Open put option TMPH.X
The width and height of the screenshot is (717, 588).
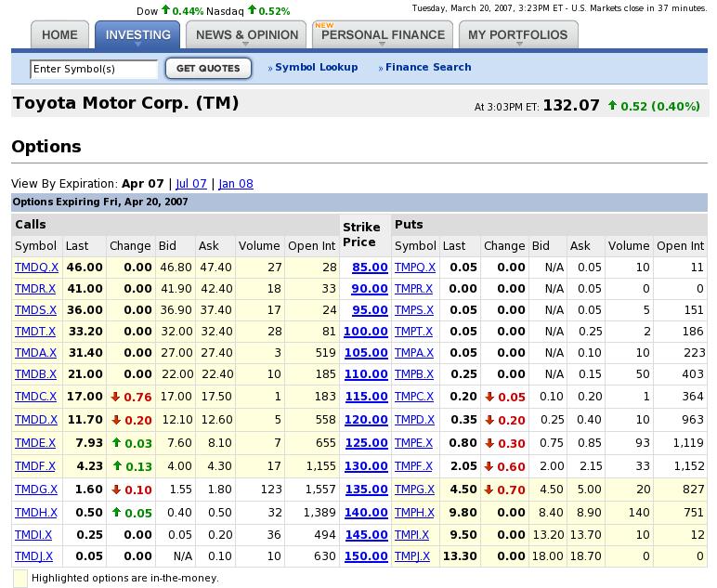[415, 513]
